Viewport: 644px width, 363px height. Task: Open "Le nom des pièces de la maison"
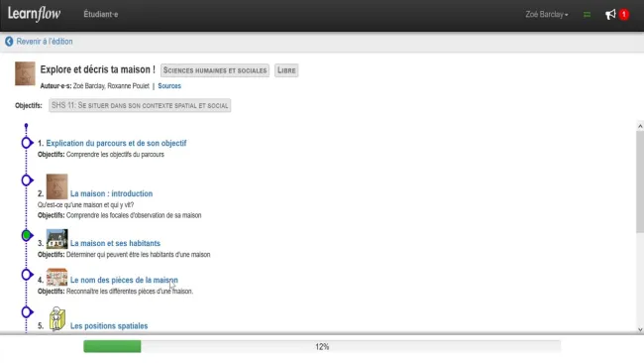(x=124, y=280)
